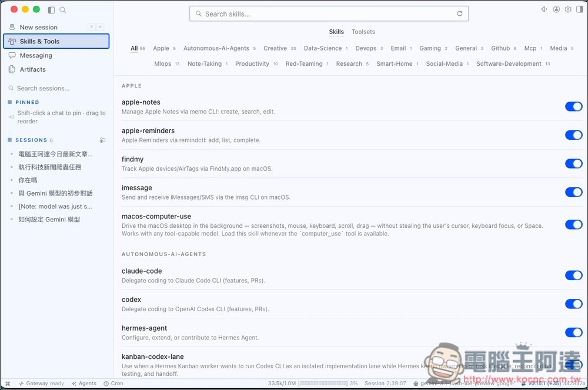Toggle the left sidebar panel icon
Viewport: 588px width, 390px height.
[x=51, y=10]
